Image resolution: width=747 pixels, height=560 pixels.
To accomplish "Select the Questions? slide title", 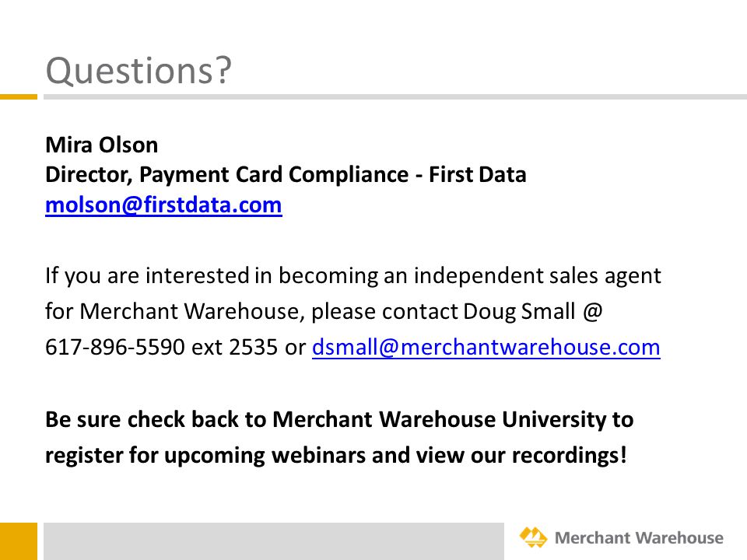I will [139, 71].
